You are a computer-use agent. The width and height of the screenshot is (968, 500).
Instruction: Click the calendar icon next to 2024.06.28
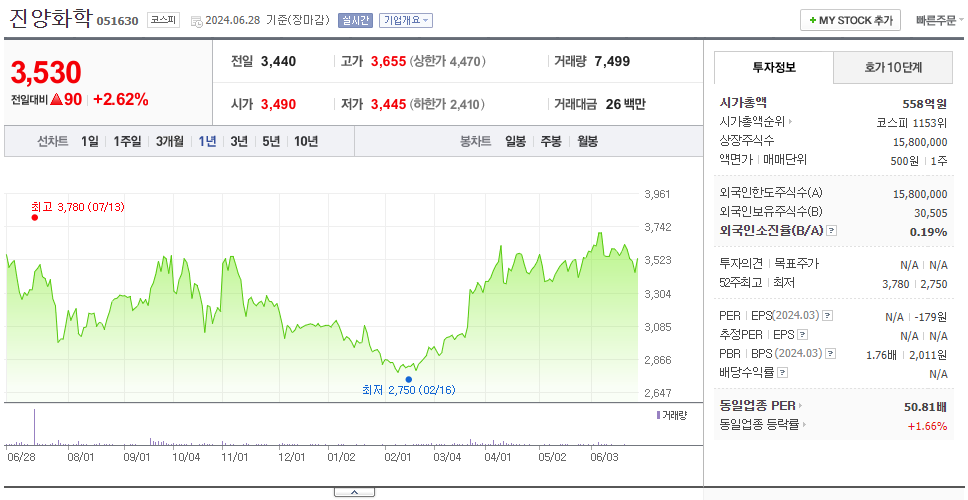(196, 21)
